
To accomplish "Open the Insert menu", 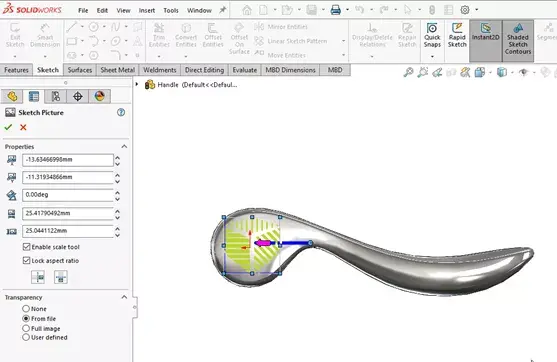I will (x=147, y=10).
